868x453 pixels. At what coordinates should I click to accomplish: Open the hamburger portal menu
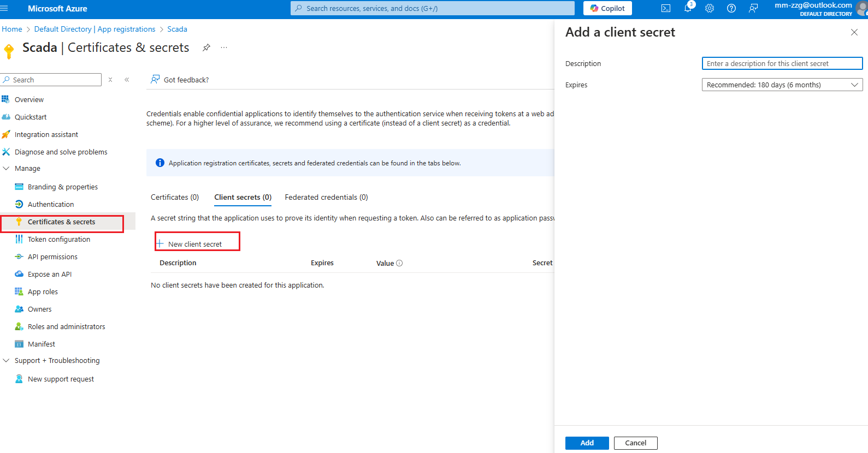[x=5, y=8]
